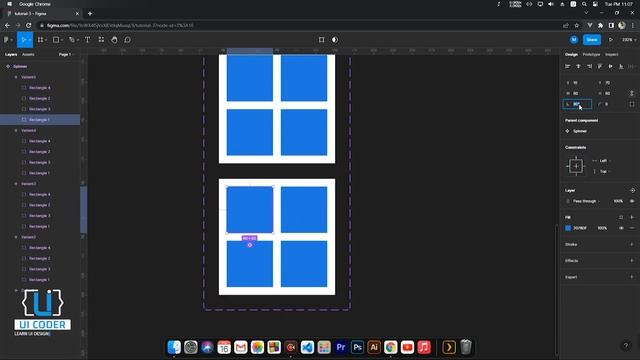Collapse the third Variant group in layers

[16, 184]
